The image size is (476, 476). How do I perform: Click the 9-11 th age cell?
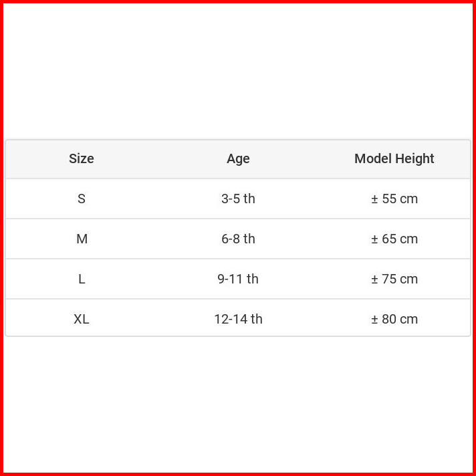(x=238, y=279)
